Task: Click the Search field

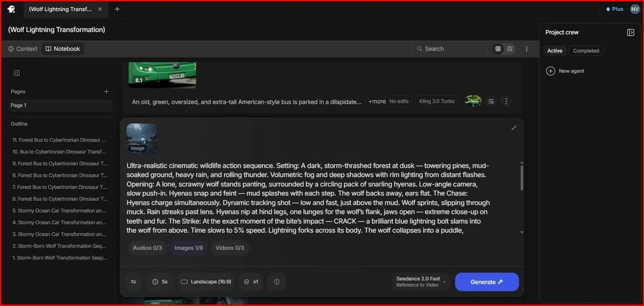Action: [449, 49]
